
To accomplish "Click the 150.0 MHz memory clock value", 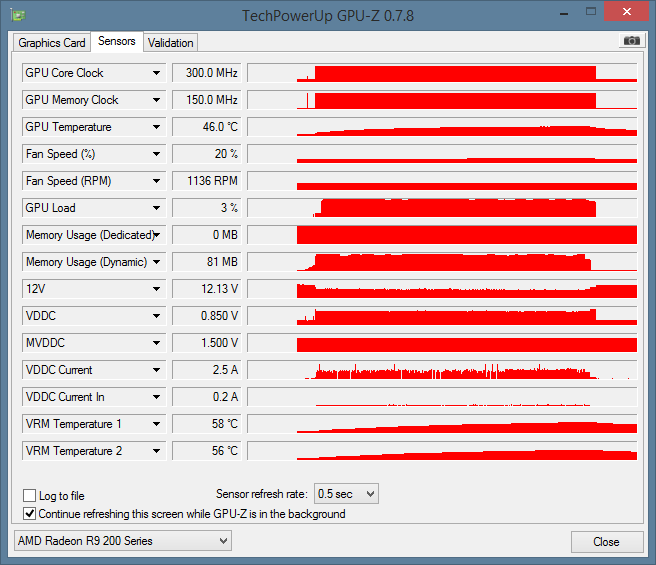I will (207, 100).
